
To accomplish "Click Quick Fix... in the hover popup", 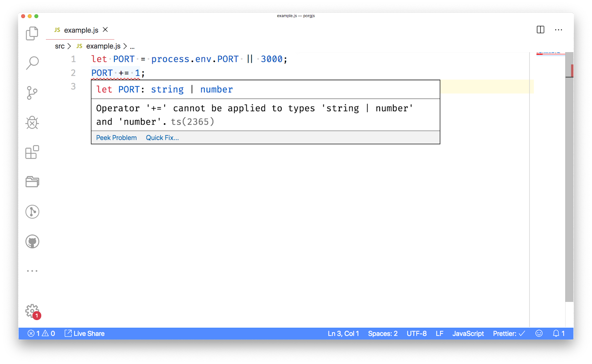I will coord(162,138).
